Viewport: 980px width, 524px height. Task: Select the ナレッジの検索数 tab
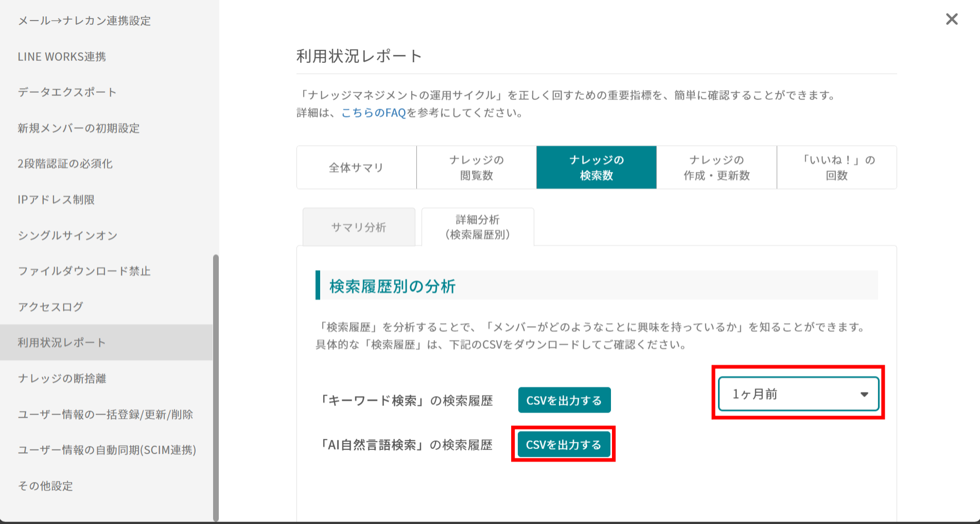pyautogui.click(x=596, y=167)
